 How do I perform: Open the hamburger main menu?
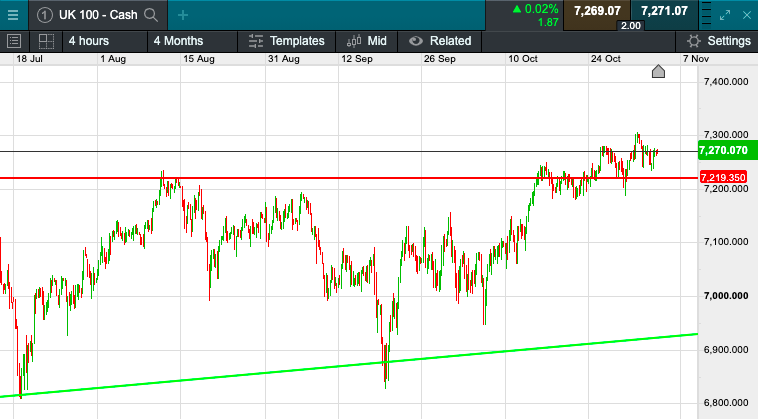pyautogui.click(x=12, y=15)
